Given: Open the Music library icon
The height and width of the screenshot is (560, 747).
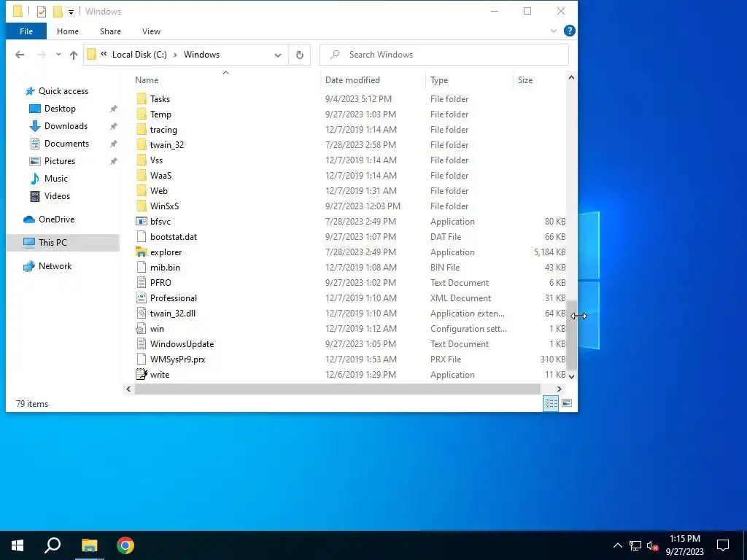Looking at the screenshot, I should tap(35, 179).
